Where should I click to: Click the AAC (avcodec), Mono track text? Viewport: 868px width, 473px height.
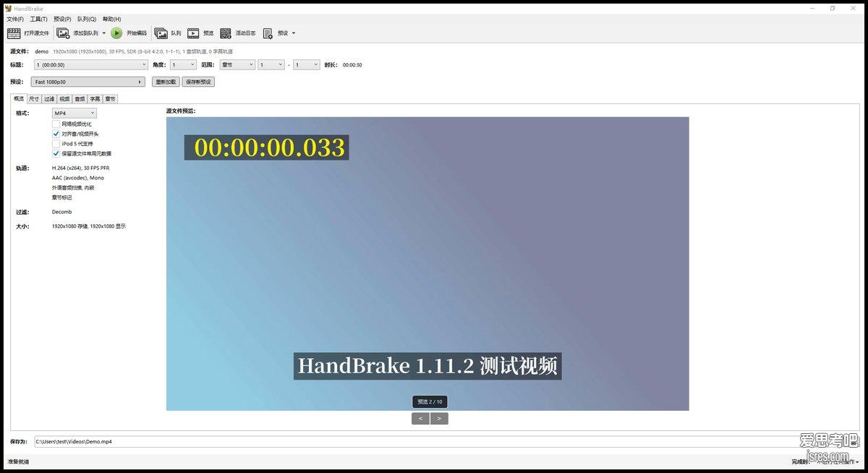[78, 178]
